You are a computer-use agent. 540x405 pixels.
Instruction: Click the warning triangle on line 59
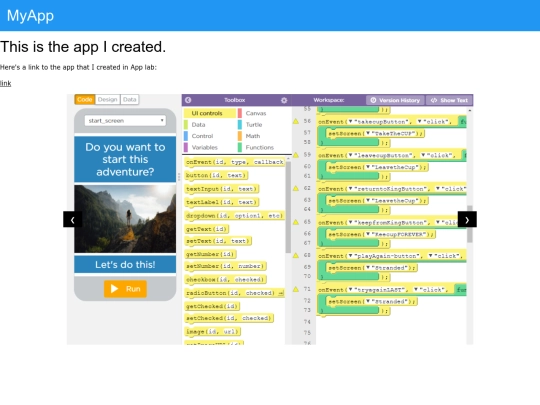coord(296,155)
